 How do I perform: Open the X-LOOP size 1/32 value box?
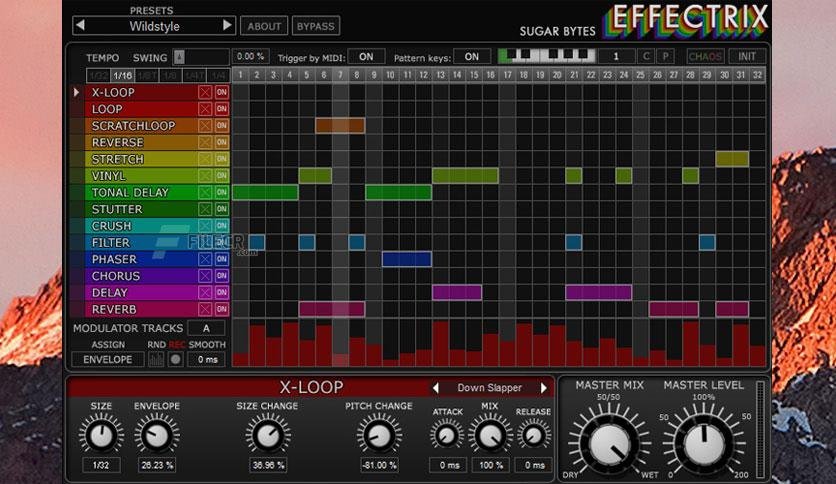[101, 465]
